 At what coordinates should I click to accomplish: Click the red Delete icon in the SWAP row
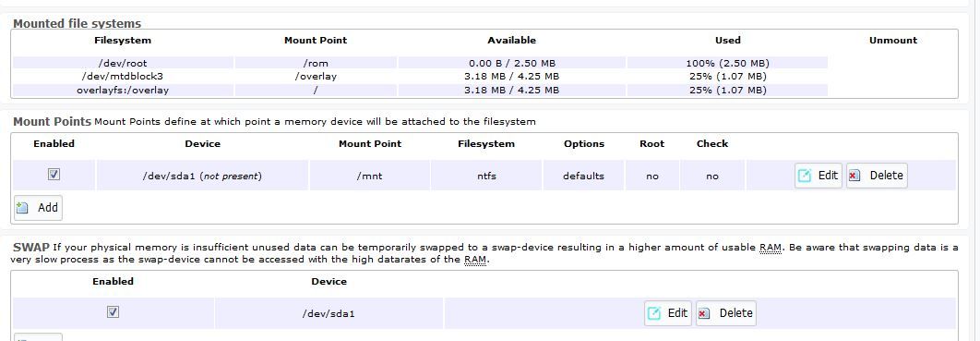click(704, 313)
